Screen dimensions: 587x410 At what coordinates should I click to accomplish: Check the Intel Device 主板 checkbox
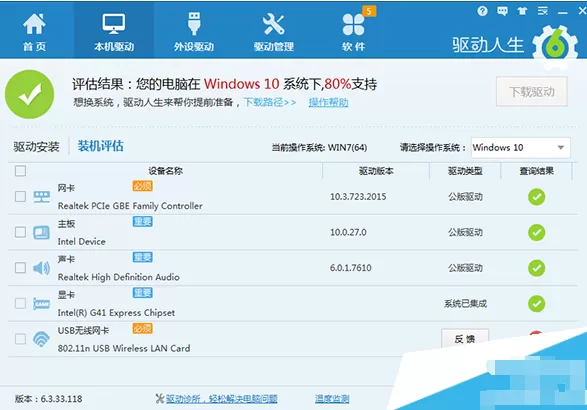point(20,232)
